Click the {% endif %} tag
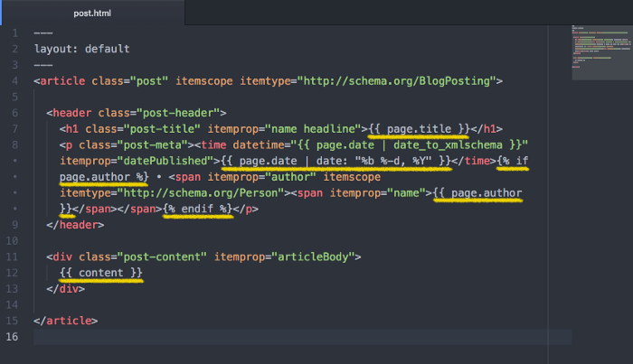The image size is (633, 364). coord(198,209)
